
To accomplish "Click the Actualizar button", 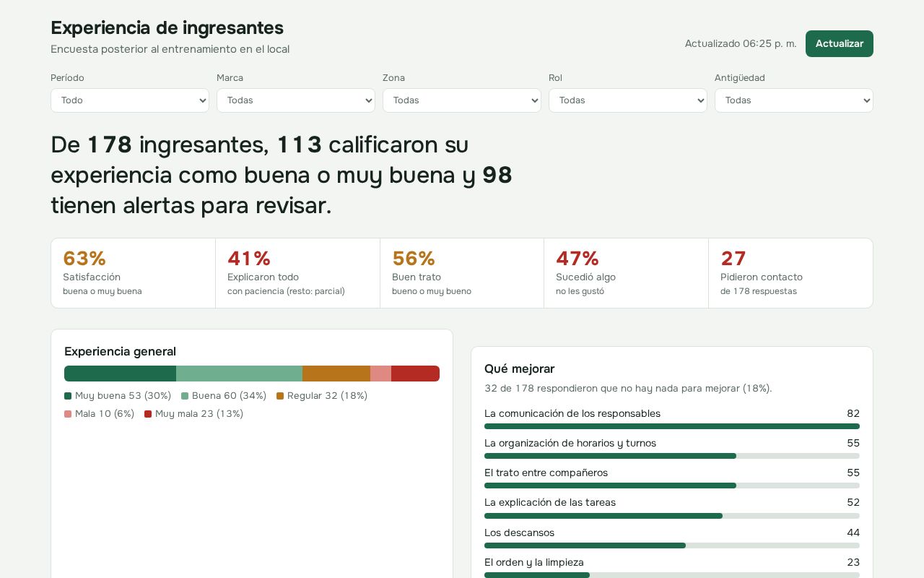I will pos(839,43).
